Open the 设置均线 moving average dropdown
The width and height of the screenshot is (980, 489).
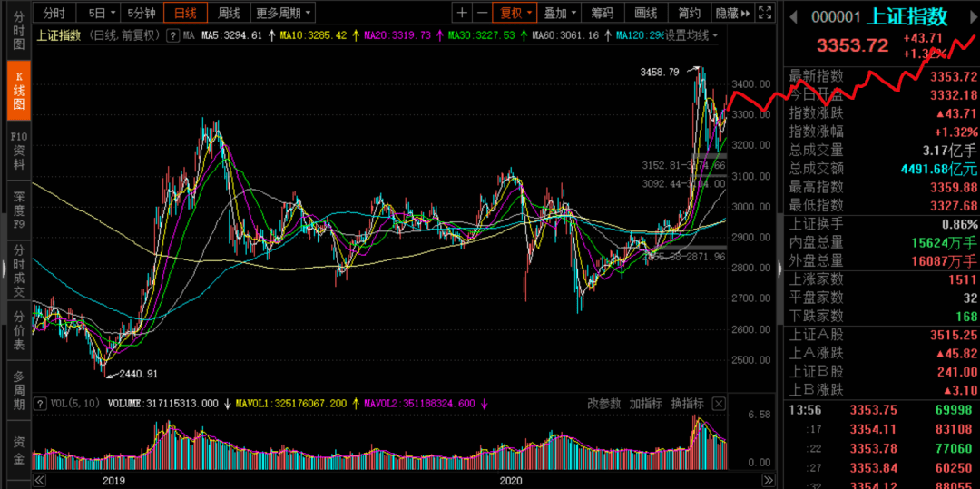click(690, 35)
